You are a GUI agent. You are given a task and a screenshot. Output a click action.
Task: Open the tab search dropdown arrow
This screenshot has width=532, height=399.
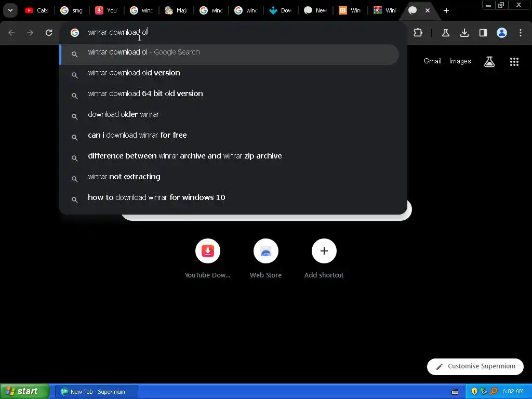click(x=10, y=10)
